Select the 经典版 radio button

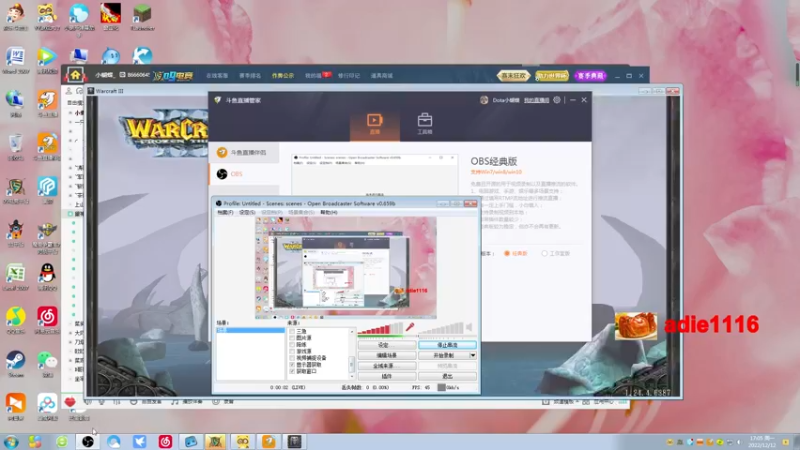507,253
